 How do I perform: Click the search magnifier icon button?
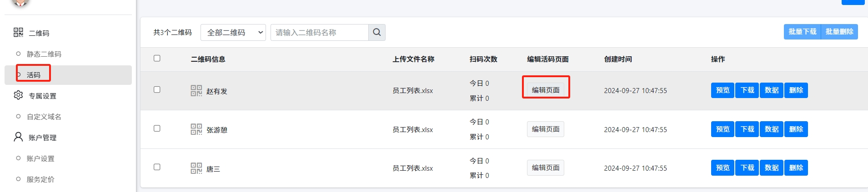376,32
